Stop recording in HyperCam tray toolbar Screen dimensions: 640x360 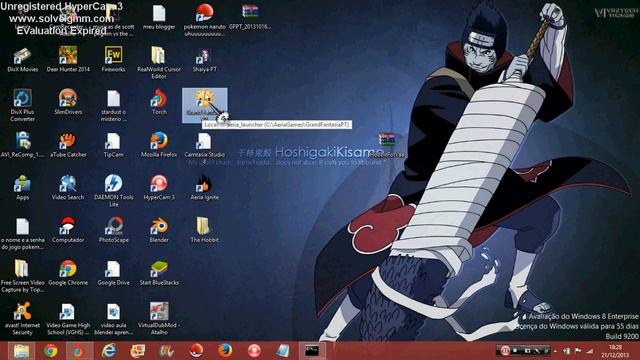coord(516,351)
